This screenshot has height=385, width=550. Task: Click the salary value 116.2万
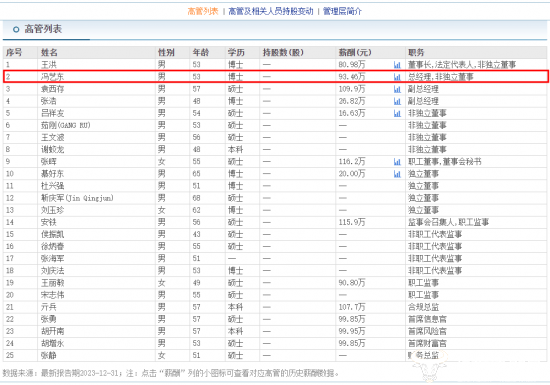pyautogui.click(x=352, y=162)
